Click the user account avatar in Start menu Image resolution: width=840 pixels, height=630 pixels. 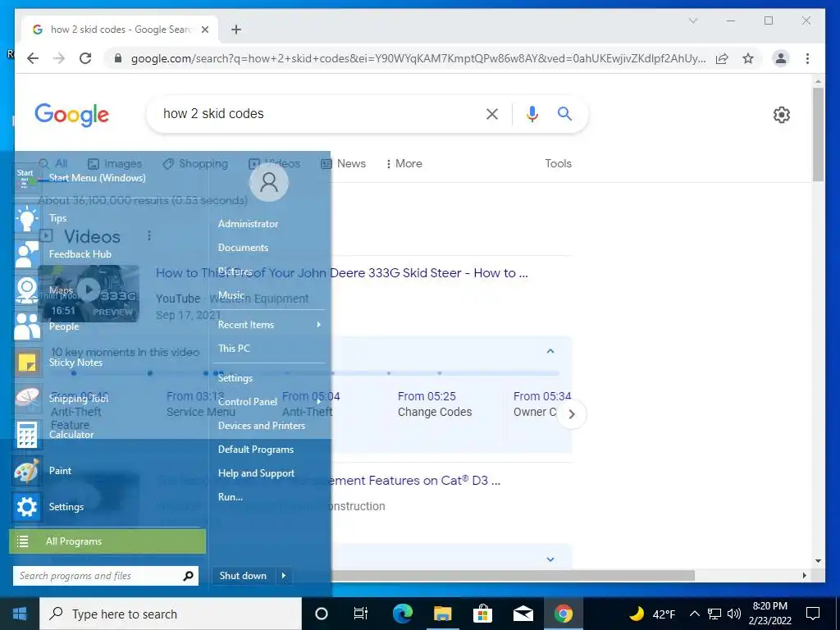point(269,182)
